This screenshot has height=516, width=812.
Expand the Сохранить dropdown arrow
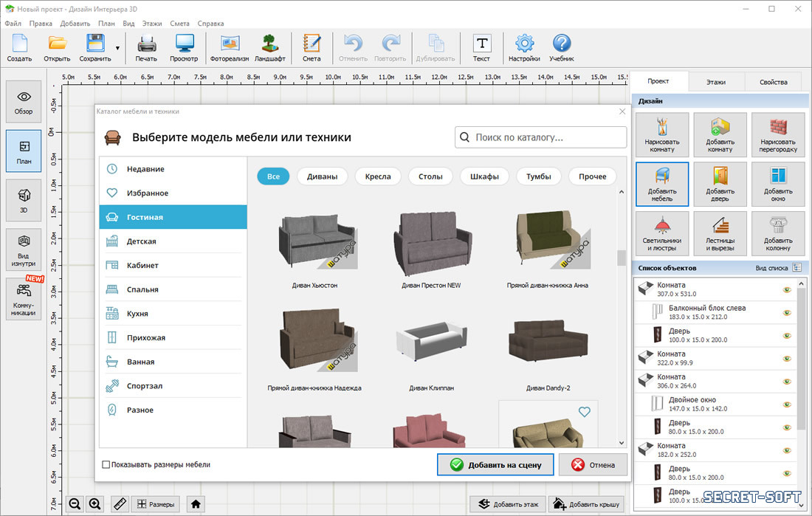pos(117,48)
